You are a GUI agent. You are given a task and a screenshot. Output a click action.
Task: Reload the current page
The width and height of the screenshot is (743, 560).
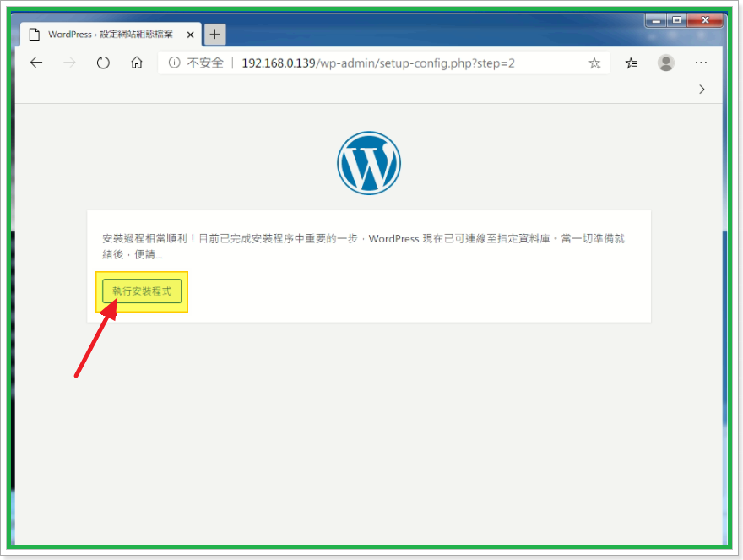(x=103, y=63)
